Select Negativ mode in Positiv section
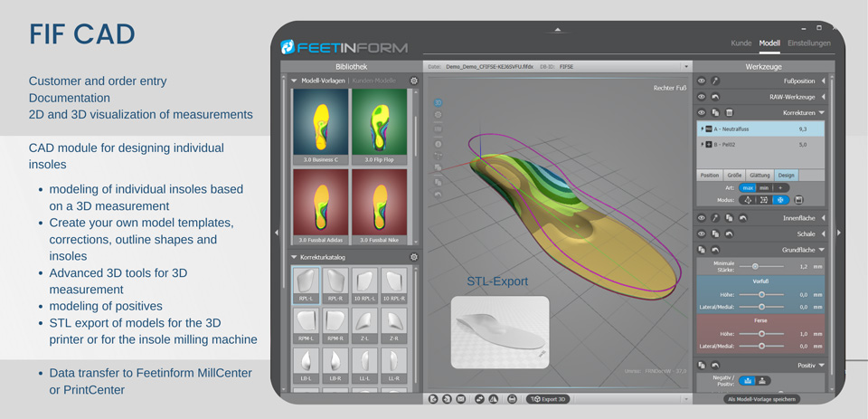This screenshot has height=419, width=868. point(748,381)
